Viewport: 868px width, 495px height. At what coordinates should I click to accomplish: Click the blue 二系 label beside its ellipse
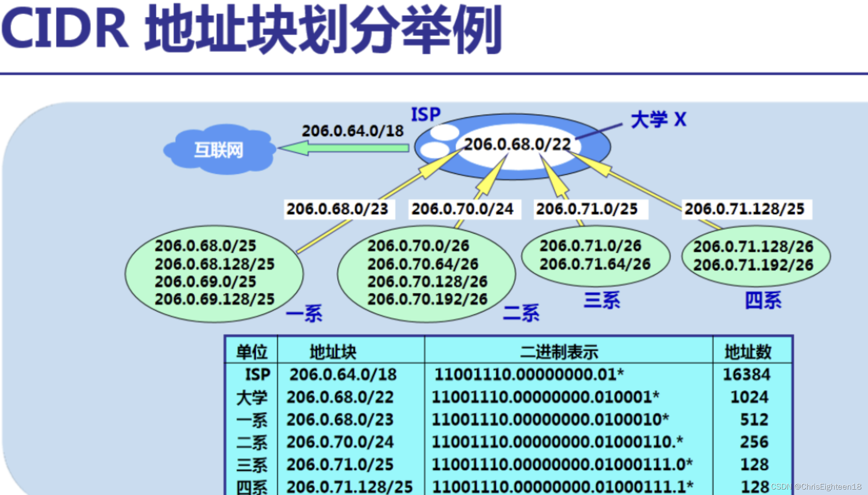click(521, 313)
